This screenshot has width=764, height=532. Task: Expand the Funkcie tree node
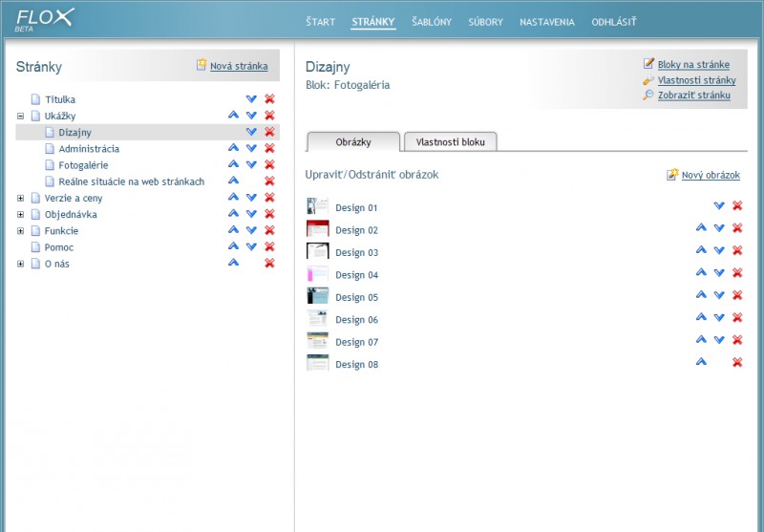point(20,231)
